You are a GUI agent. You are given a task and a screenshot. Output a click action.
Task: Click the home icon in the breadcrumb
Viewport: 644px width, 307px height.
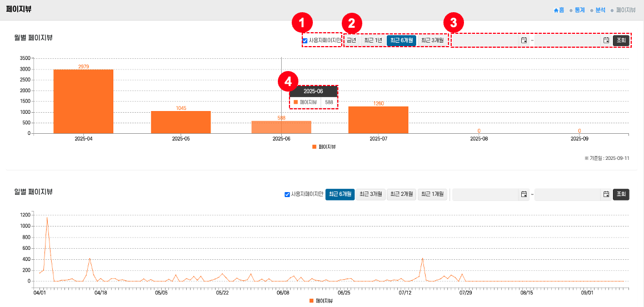[x=556, y=10]
